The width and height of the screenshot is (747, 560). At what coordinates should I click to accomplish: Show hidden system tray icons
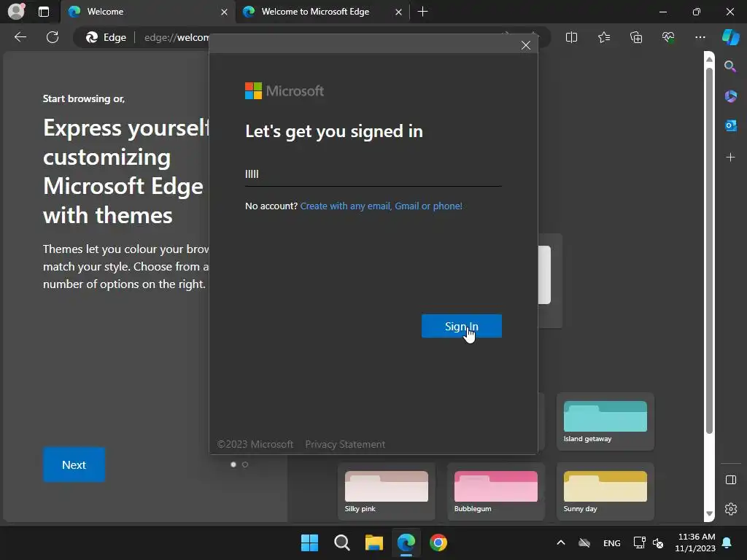[561, 542]
